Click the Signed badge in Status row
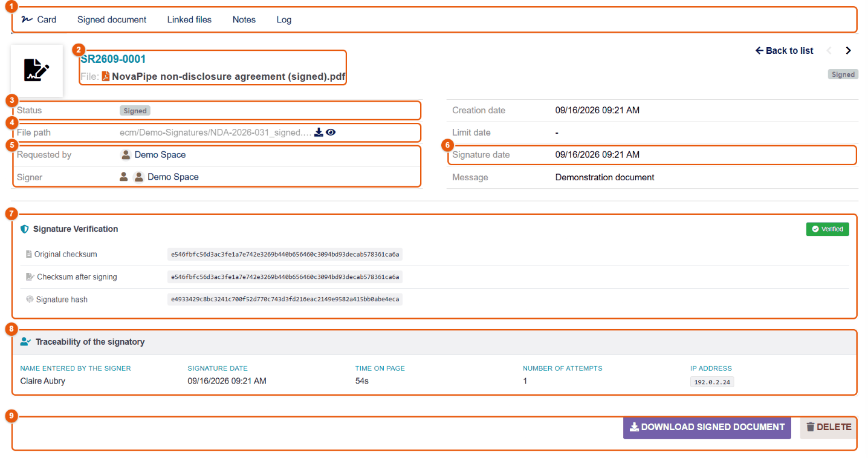 [x=135, y=111]
